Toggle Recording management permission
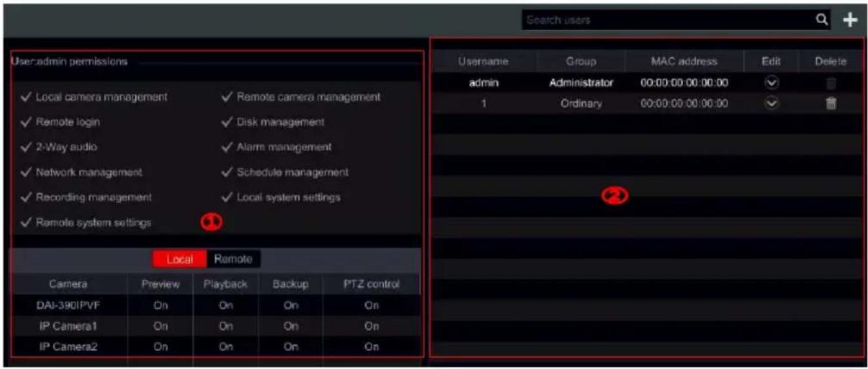This screenshot has width=868, height=369. [86, 197]
